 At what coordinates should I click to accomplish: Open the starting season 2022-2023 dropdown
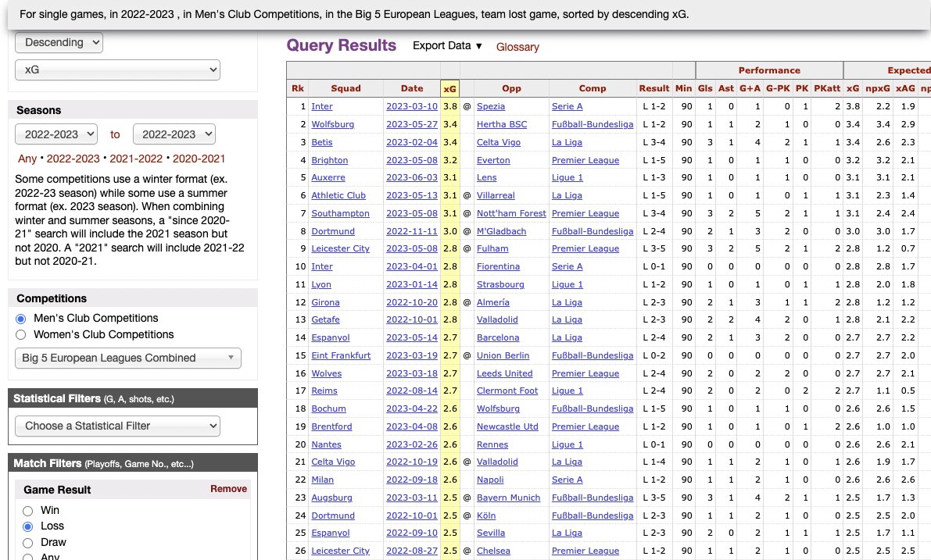56,134
